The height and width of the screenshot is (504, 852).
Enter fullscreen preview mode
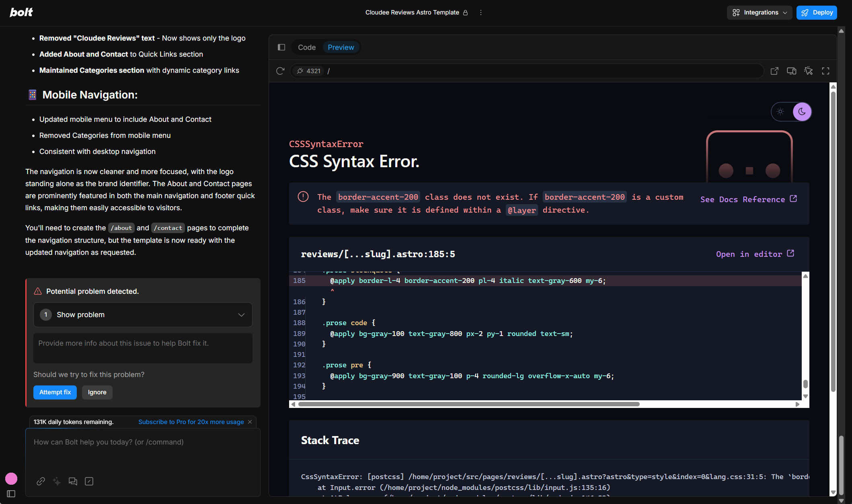tap(825, 71)
